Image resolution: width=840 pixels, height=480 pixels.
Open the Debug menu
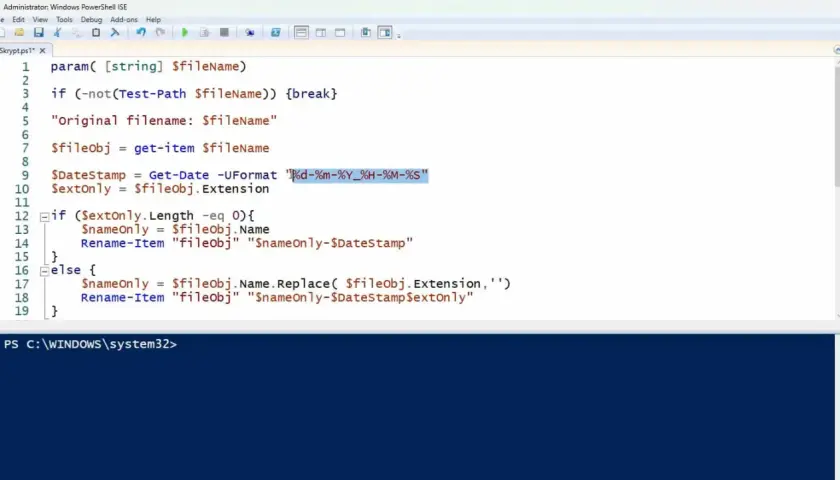coord(91,19)
